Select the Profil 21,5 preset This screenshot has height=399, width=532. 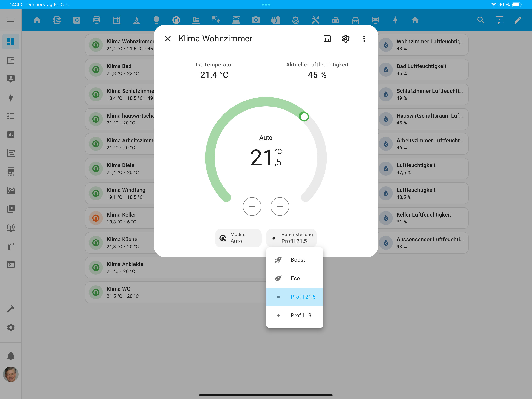[295, 297]
